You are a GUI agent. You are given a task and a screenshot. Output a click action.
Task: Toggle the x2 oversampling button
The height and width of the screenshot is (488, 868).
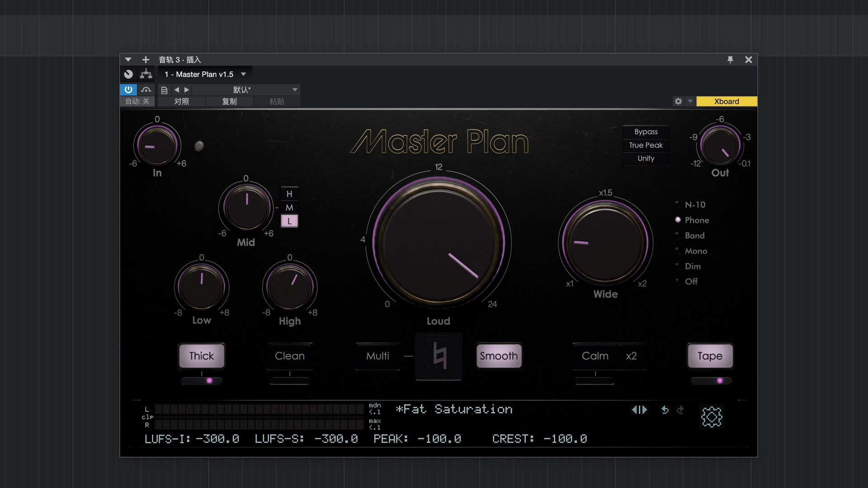631,356
